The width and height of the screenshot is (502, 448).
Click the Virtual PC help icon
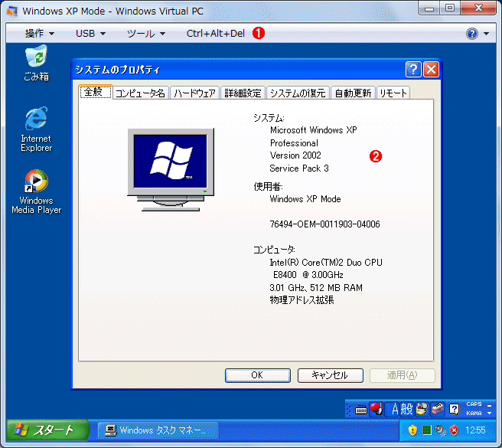472,34
